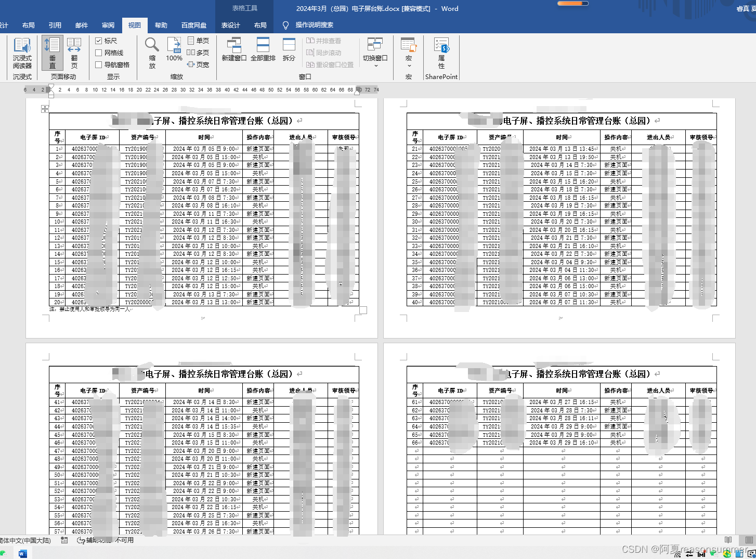
Task: Click row 20 time cell "03月13日 13:00"
Action: (x=204, y=302)
